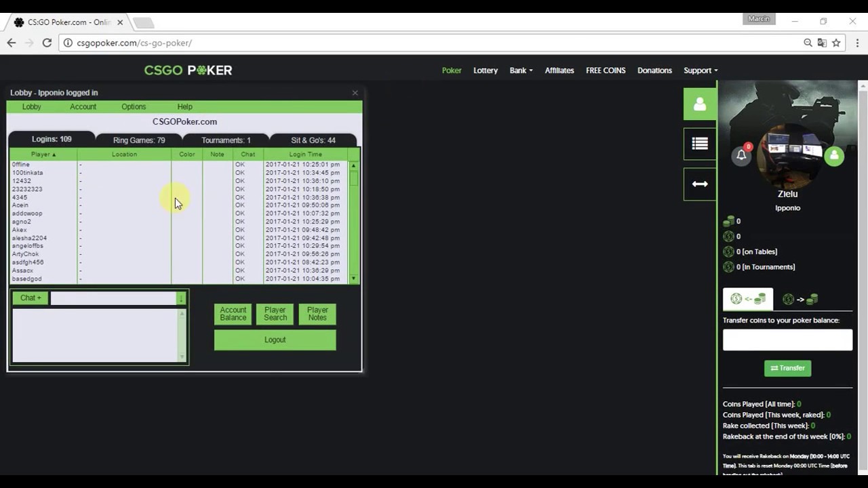Open the Affiliates nav link
This screenshot has height=488, width=868.
click(559, 70)
